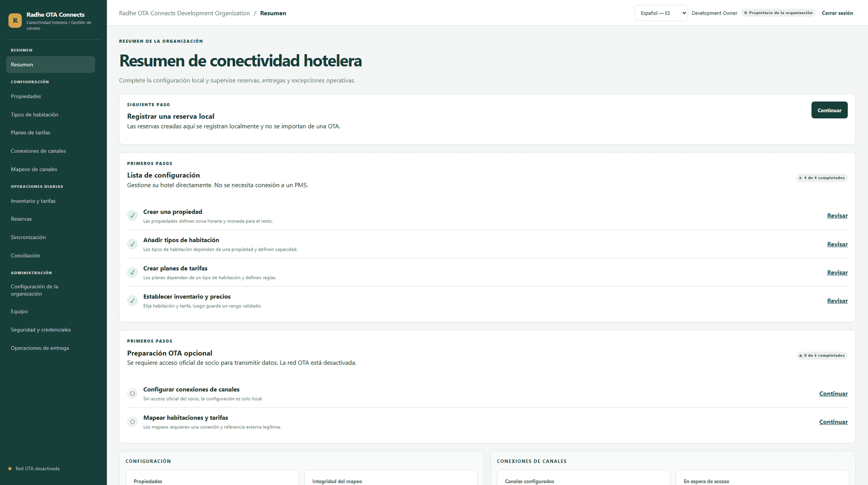Open Seguridad y credenciales
The height and width of the screenshot is (485, 868).
click(x=51, y=330)
